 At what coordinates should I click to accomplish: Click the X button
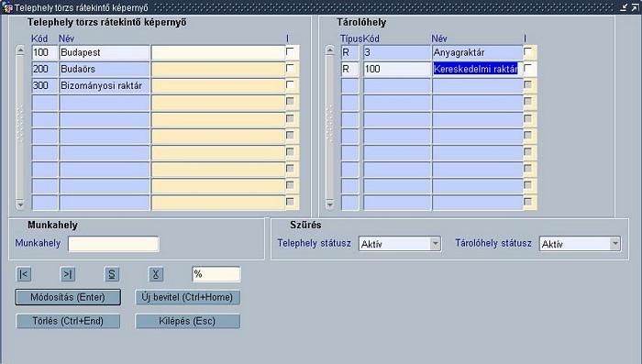pos(156,274)
